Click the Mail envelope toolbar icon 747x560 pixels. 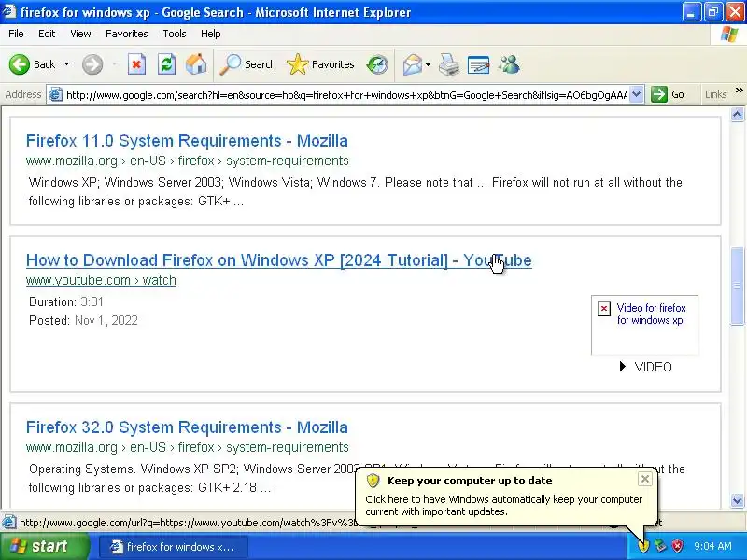point(412,64)
